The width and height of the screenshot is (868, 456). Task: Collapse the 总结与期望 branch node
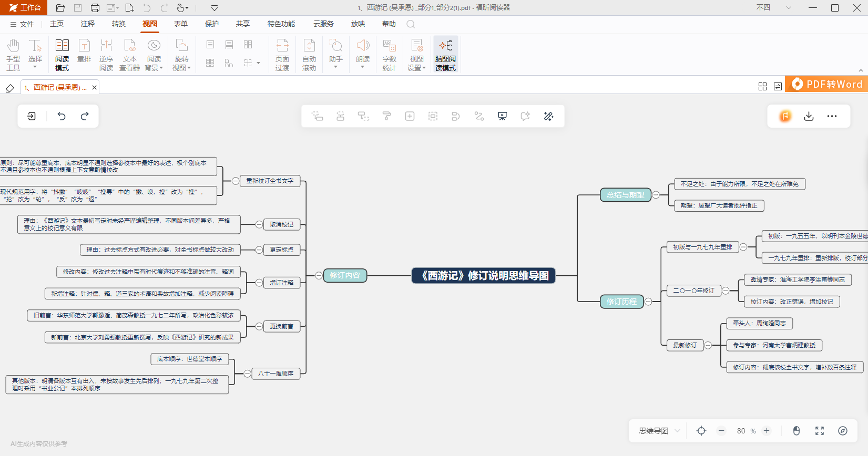point(656,195)
